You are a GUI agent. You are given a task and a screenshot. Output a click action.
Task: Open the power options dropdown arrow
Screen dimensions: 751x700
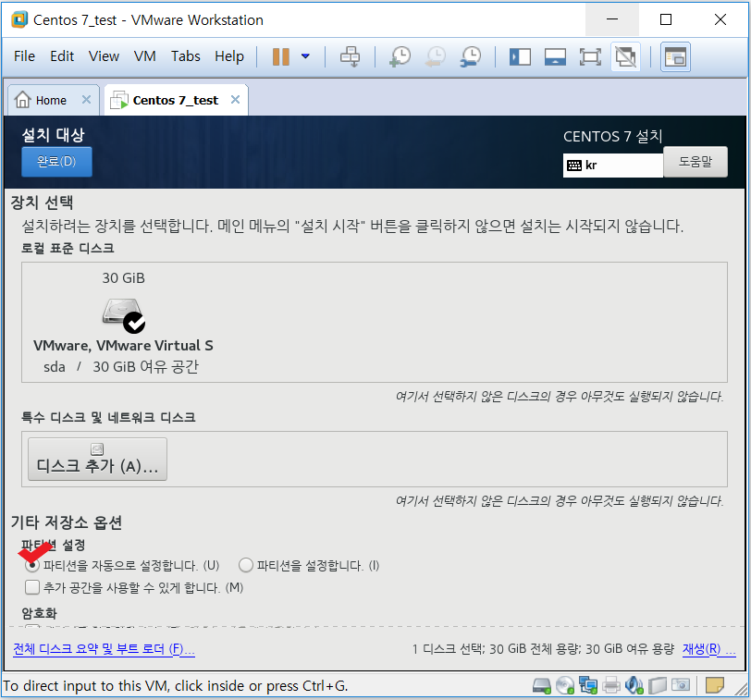coord(305,56)
